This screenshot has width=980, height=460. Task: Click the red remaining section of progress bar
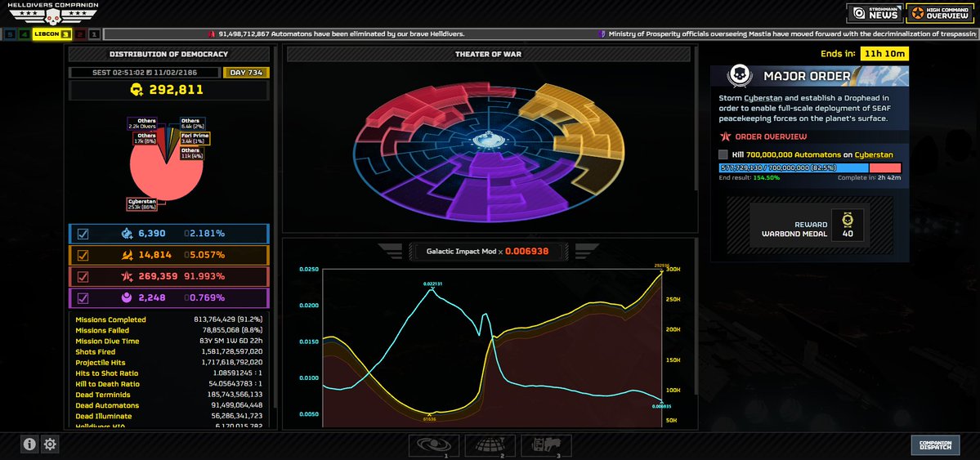(885, 168)
